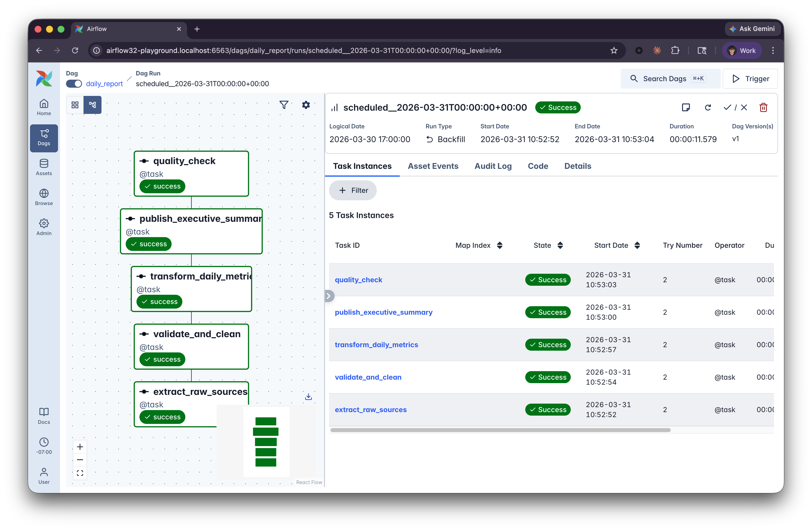The width and height of the screenshot is (812, 530).
Task: Zoom out on the graph
Action: coord(80,460)
